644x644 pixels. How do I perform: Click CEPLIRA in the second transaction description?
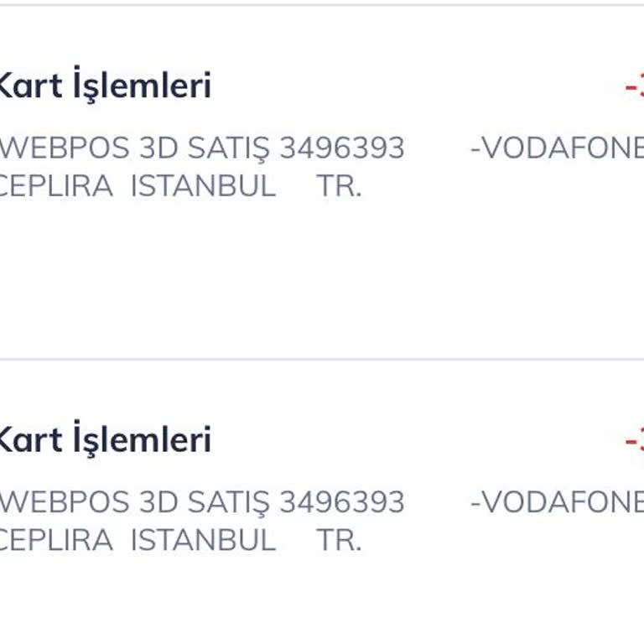click(x=55, y=540)
